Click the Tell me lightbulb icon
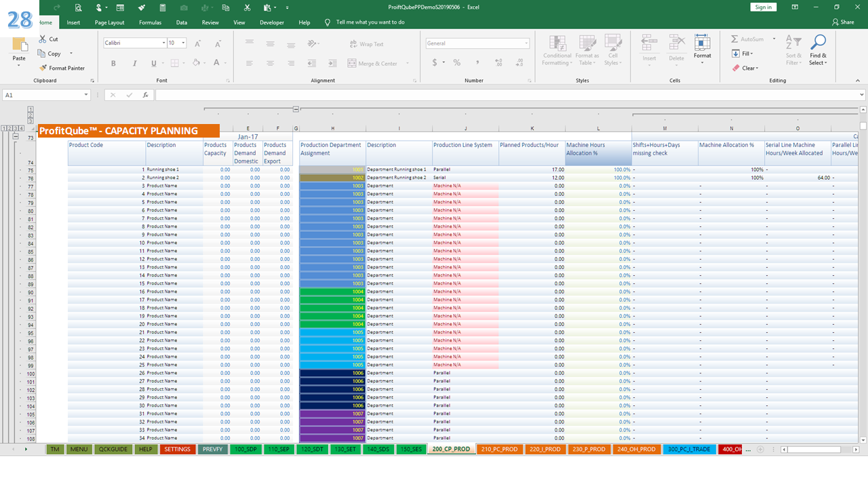This screenshot has height=488, width=868. pos(328,22)
